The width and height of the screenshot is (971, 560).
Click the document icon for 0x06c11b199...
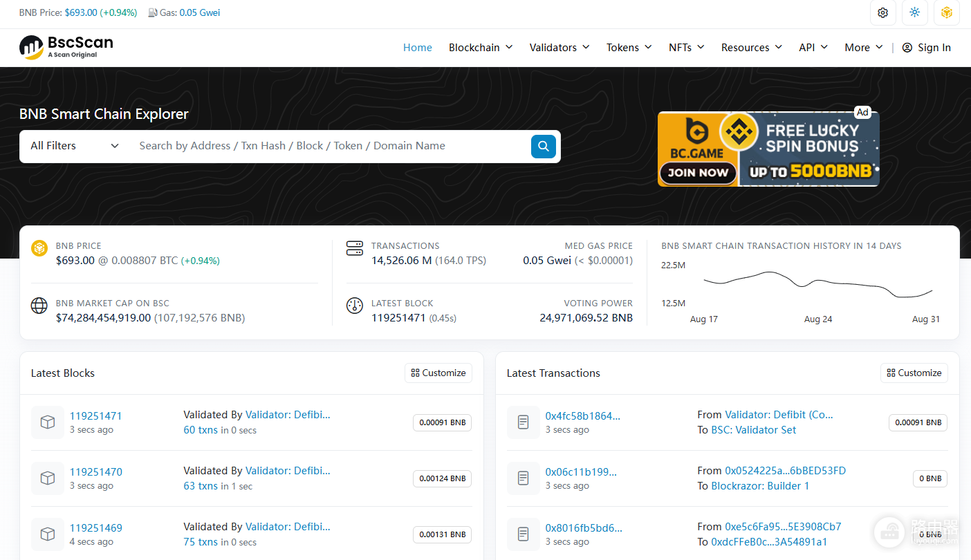click(524, 478)
